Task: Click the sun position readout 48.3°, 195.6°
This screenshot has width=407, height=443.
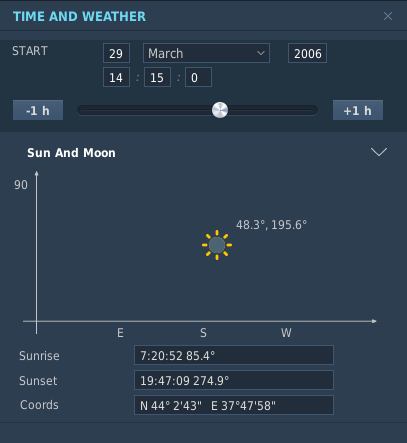Action: click(271, 225)
